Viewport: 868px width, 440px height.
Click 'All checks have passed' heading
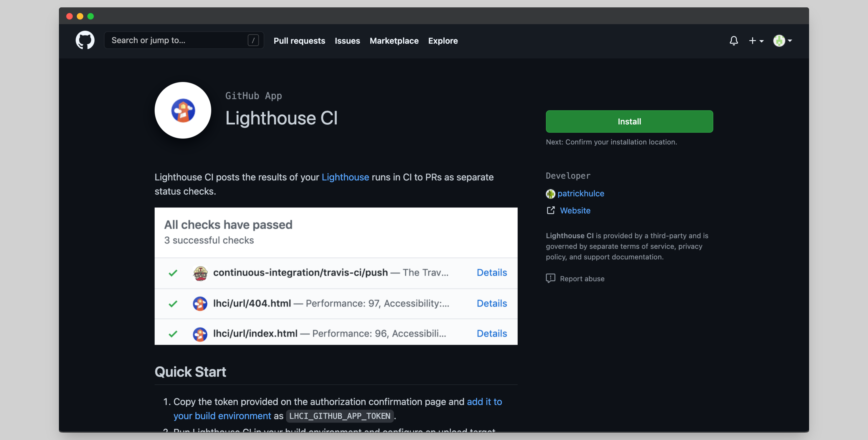coord(228,225)
